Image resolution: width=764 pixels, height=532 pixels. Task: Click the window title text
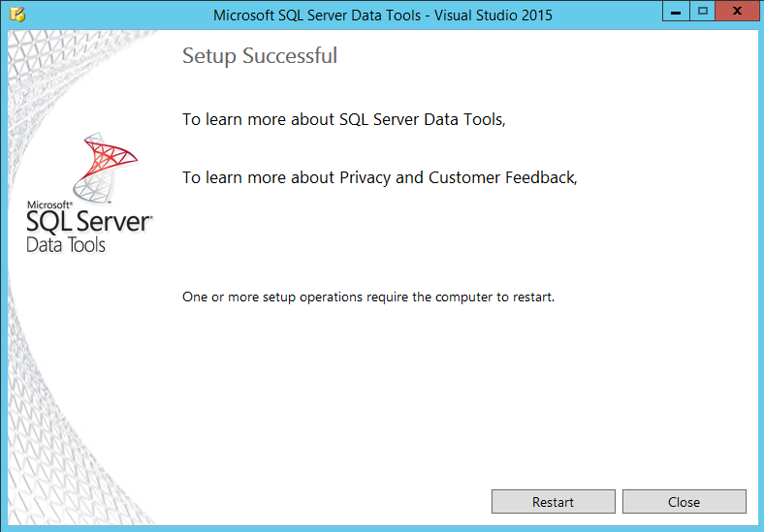point(383,16)
